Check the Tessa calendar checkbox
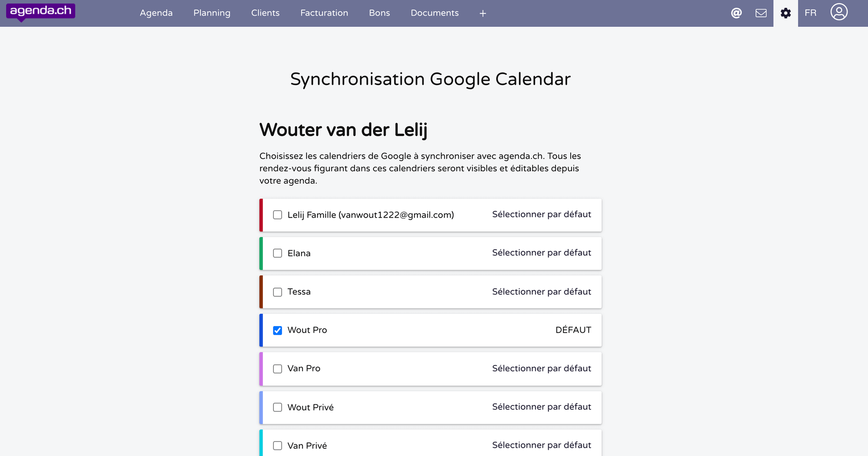The width and height of the screenshot is (868, 456). click(x=277, y=292)
